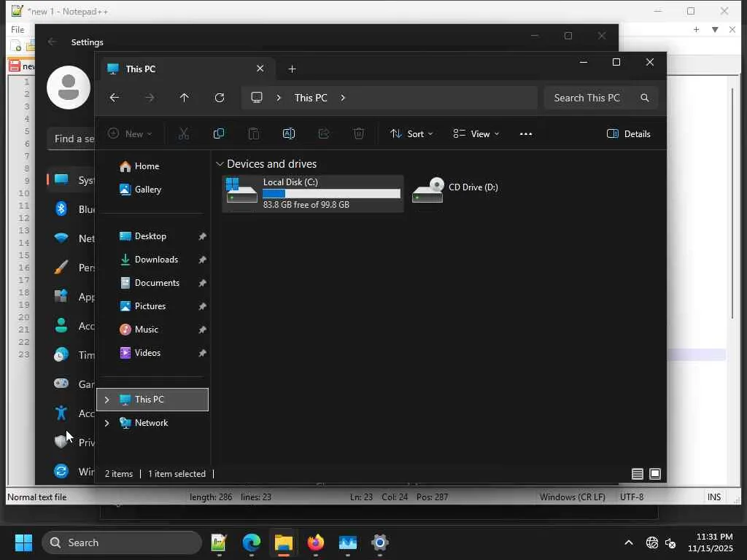Toggle the Details pane
Viewport: 747px width, 560px height.
point(628,134)
